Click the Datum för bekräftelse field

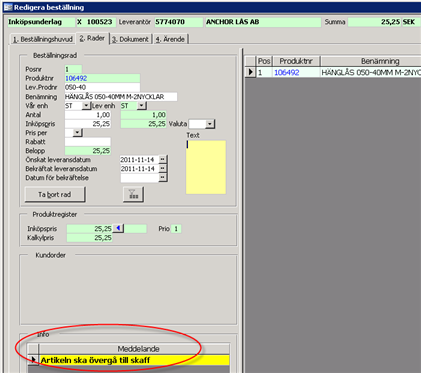coord(139,178)
